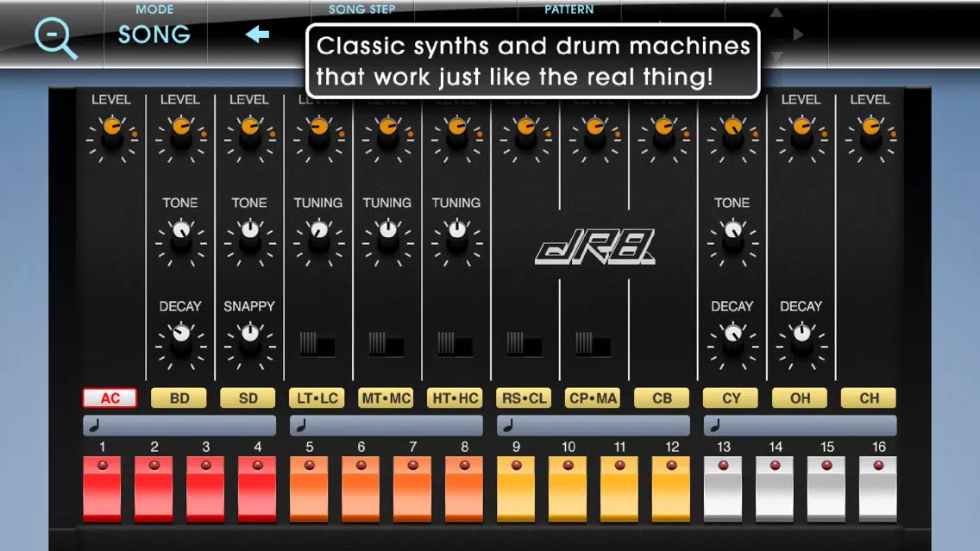The width and height of the screenshot is (980, 551).
Task: Toggle step 15 white pad
Action: point(826,489)
